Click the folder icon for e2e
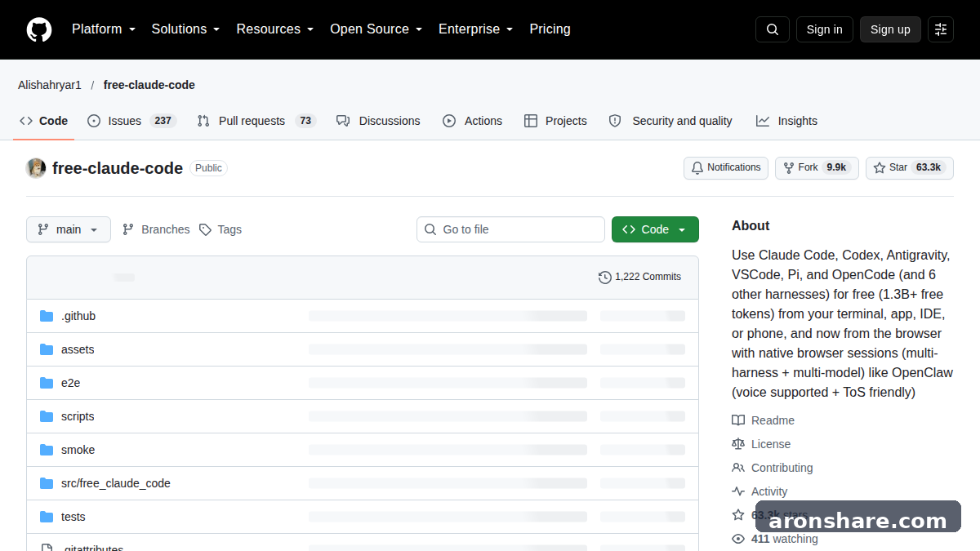Screen dimensions: 980x551 47,383
